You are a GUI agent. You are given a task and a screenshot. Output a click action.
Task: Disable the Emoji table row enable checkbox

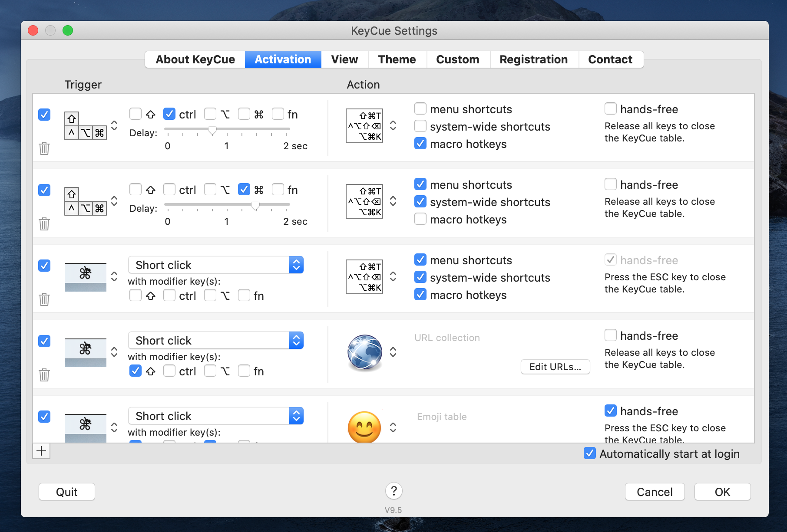(x=44, y=417)
